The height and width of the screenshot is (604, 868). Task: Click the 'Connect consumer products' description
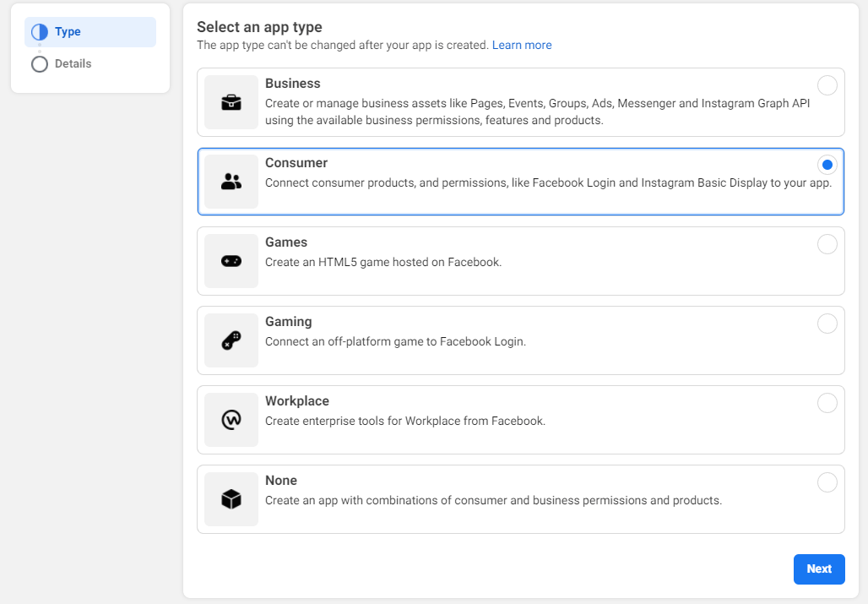click(x=548, y=182)
